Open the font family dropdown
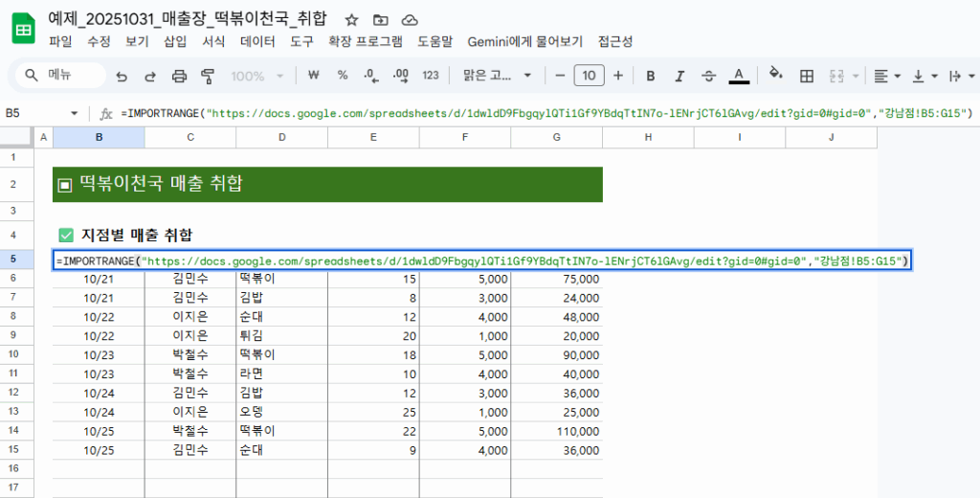Screen dimensions: 980x498 click(498, 76)
